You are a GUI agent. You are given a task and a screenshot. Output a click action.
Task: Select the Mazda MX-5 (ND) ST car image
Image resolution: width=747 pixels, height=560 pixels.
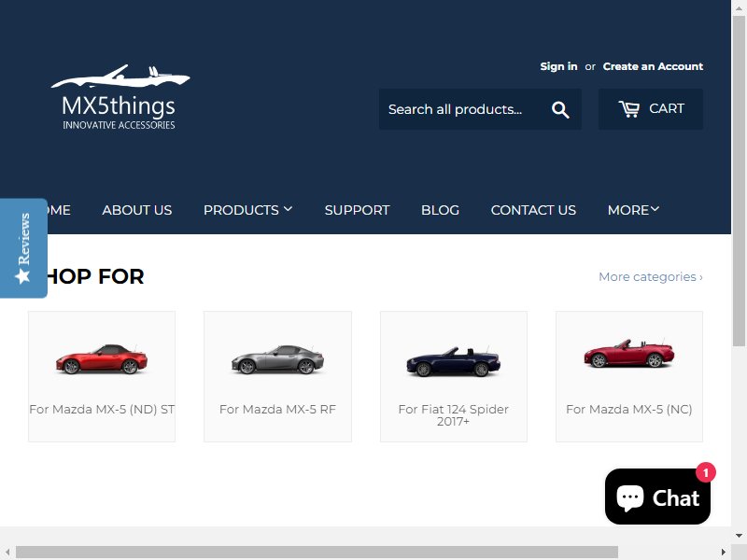102,358
